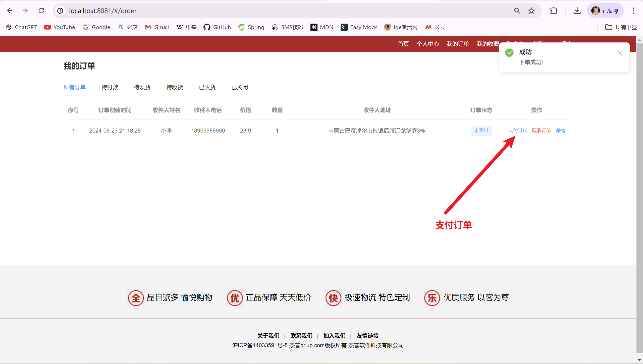Open the 已暂停 profile menu

[605, 11]
